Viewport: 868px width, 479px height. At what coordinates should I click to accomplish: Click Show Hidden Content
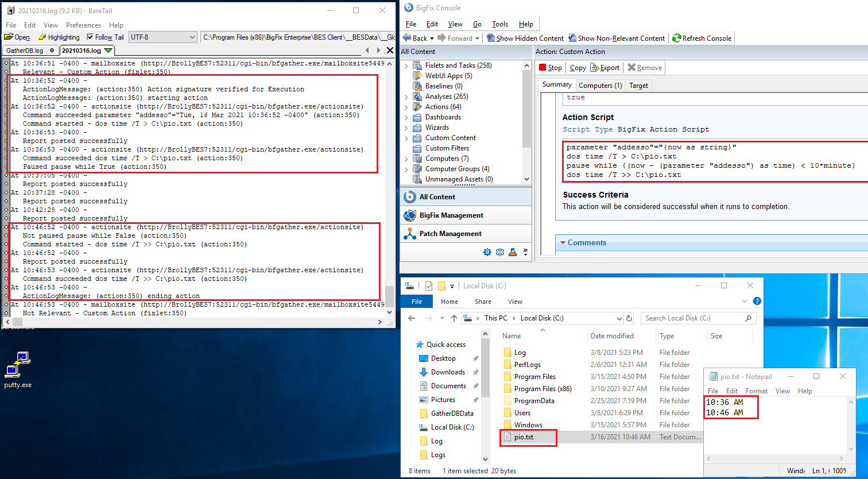click(525, 38)
